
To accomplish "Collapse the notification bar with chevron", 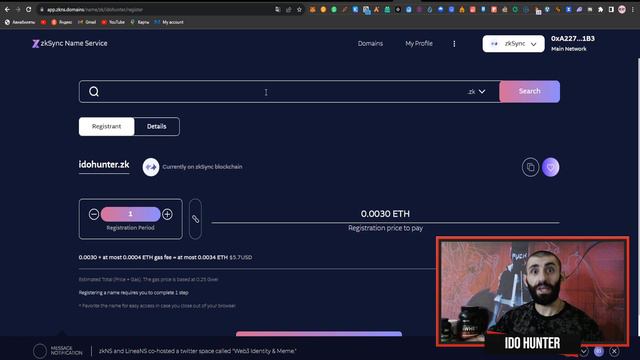I will point(584,351).
